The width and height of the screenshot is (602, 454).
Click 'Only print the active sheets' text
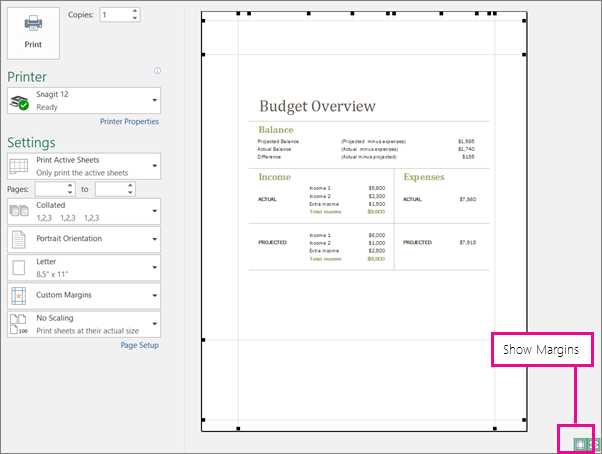point(82,173)
